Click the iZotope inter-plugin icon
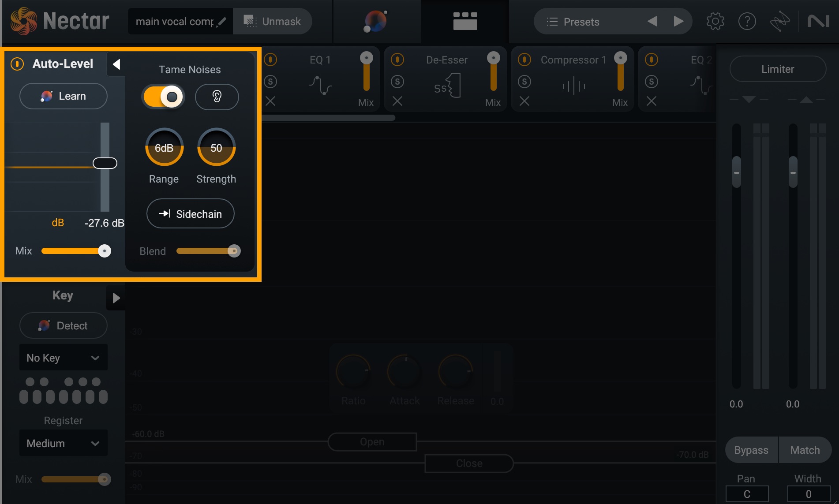 tap(779, 21)
